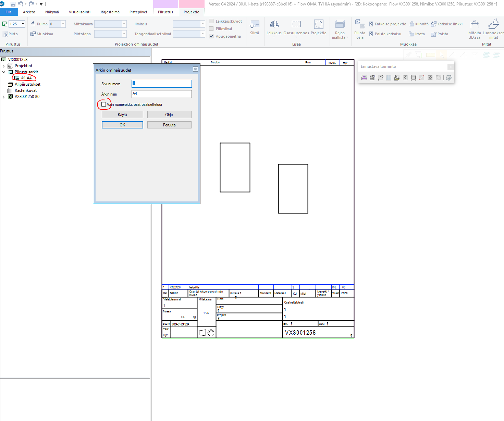Enable Vain numeroidut osat osaluetteloon checkbox
The image size is (504, 421).
(x=104, y=104)
